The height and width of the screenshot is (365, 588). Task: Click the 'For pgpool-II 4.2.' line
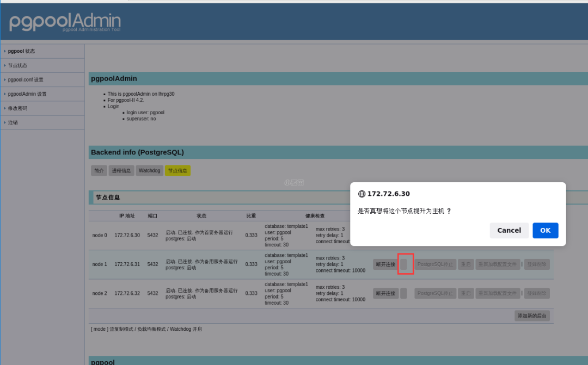pyautogui.click(x=126, y=100)
